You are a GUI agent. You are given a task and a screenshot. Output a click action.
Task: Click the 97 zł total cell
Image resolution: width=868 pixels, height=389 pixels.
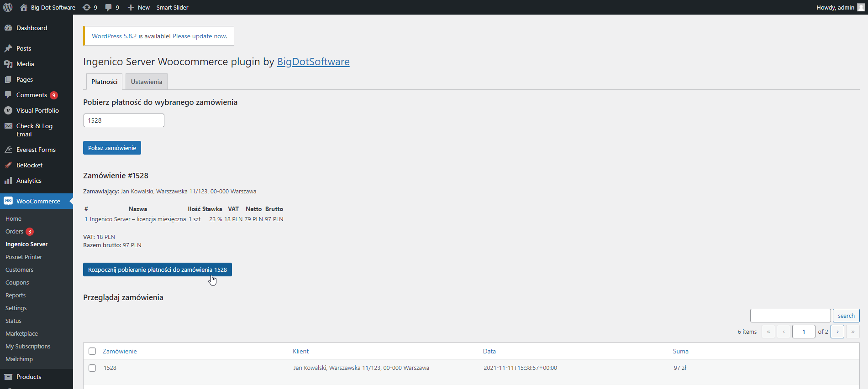(x=680, y=368)
